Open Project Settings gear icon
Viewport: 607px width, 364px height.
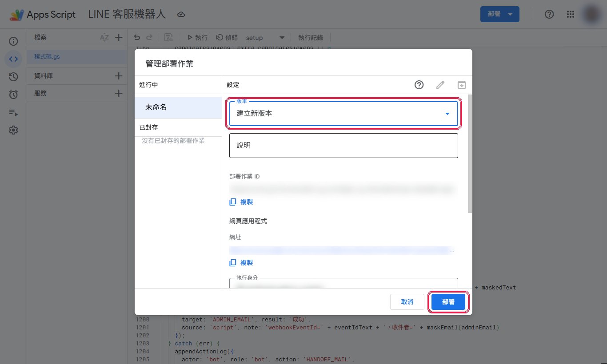(x=13, y=130)
